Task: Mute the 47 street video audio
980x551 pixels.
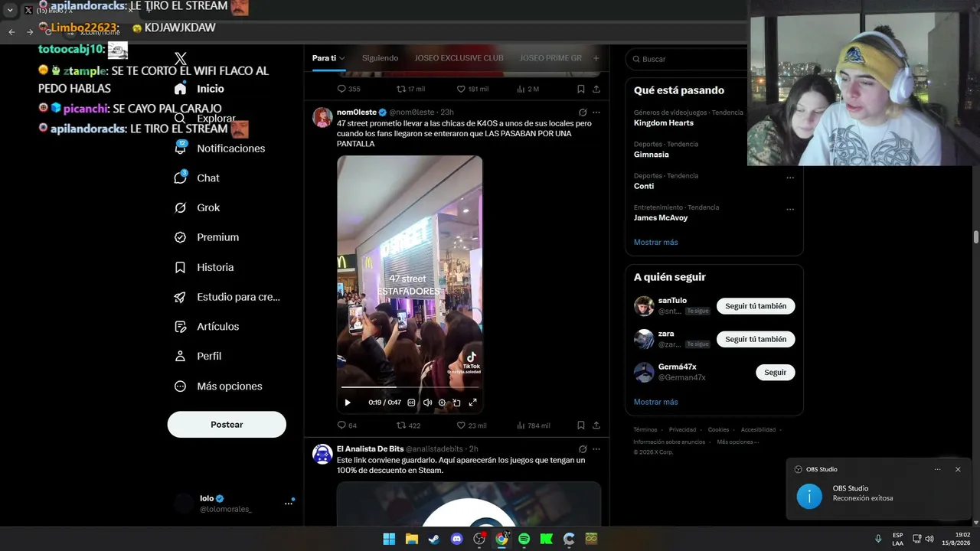Action: (x=427, y=403)
